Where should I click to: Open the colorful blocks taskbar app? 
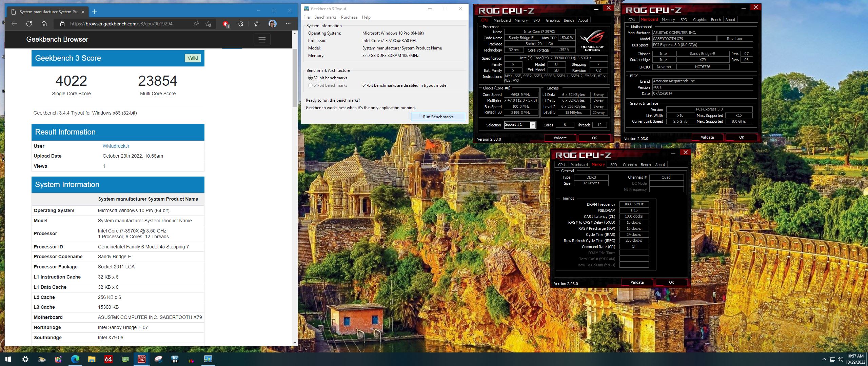[58, 359]
